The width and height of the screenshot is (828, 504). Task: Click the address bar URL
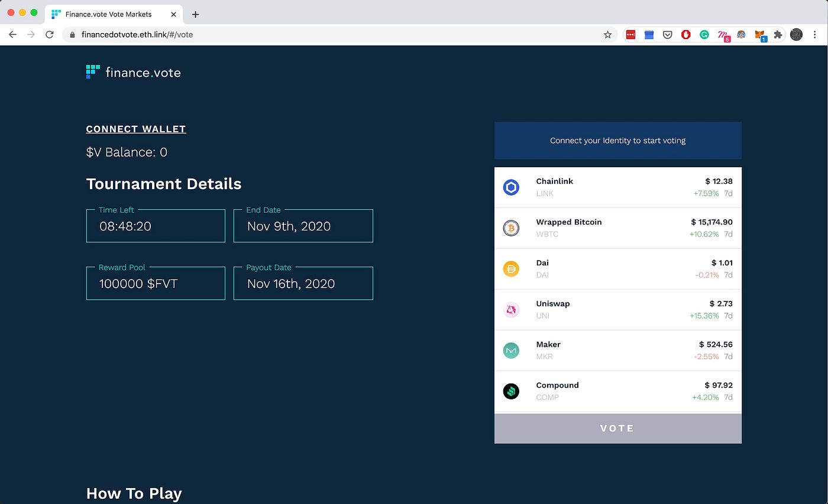point(137,35)
